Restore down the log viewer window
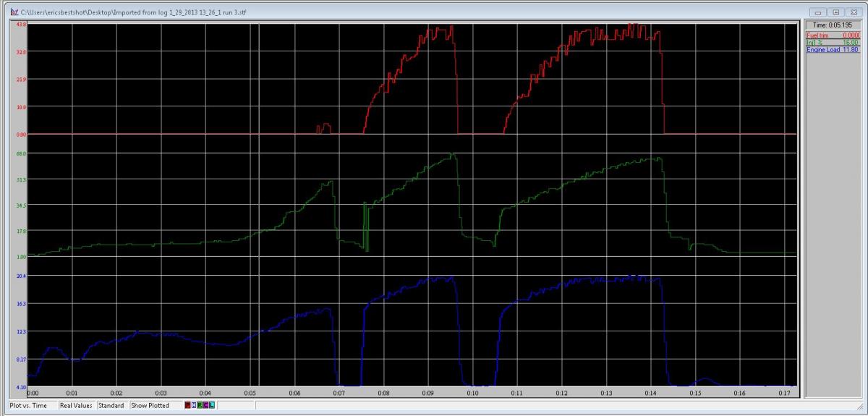 836,12
